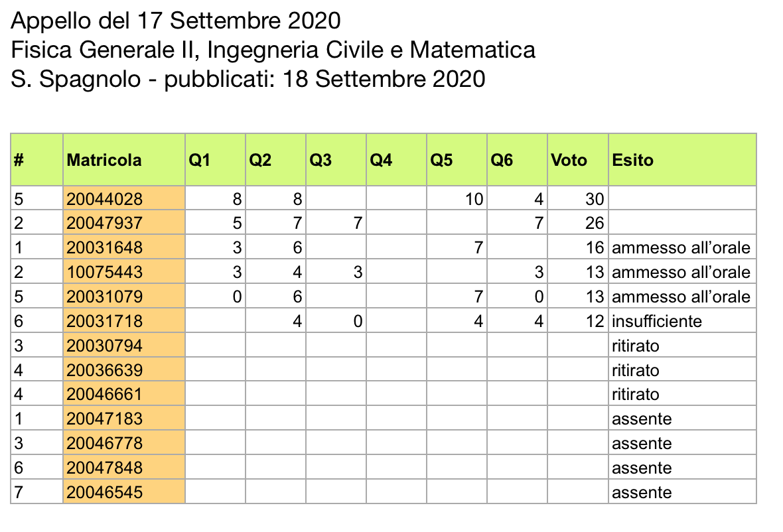Select the ammesso all'orale cell for 20031648

coord(681,247)
